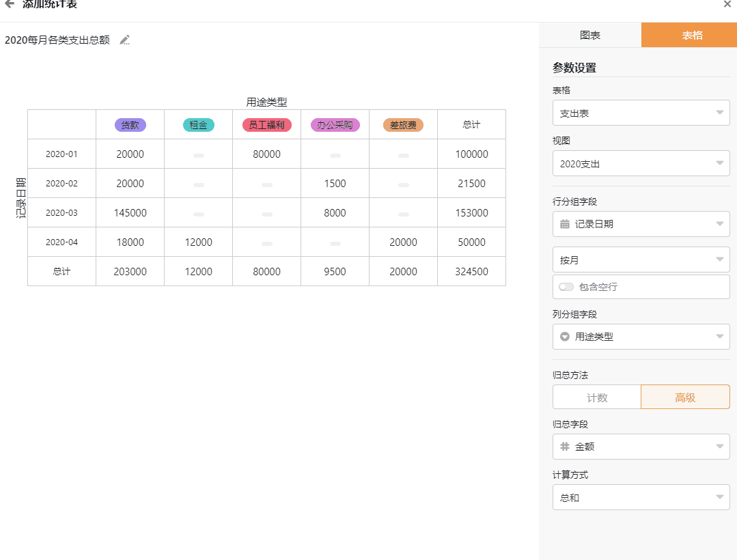
Task: Click calendar icon in 记录日期 field
Action: (565, 224)
